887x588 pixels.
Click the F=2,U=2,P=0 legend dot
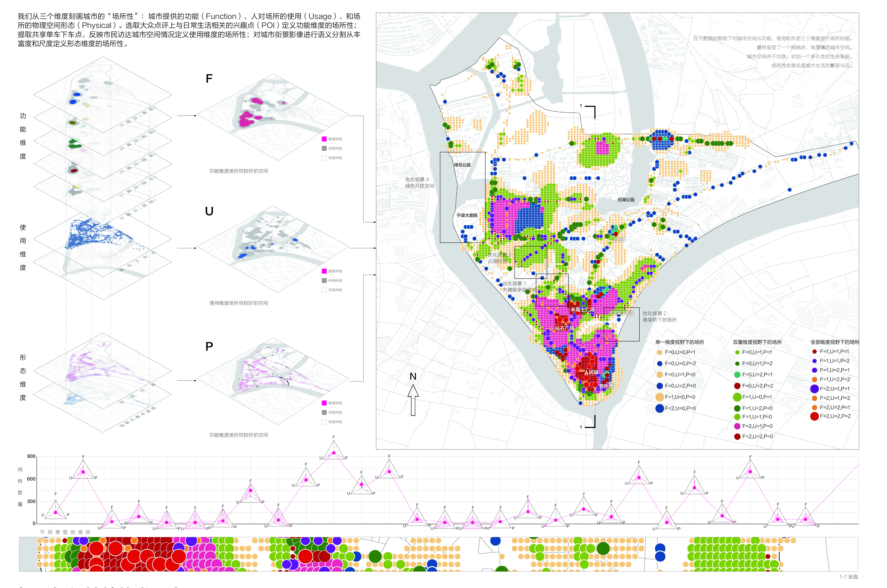pyautogui.click(x=737, y=436)
